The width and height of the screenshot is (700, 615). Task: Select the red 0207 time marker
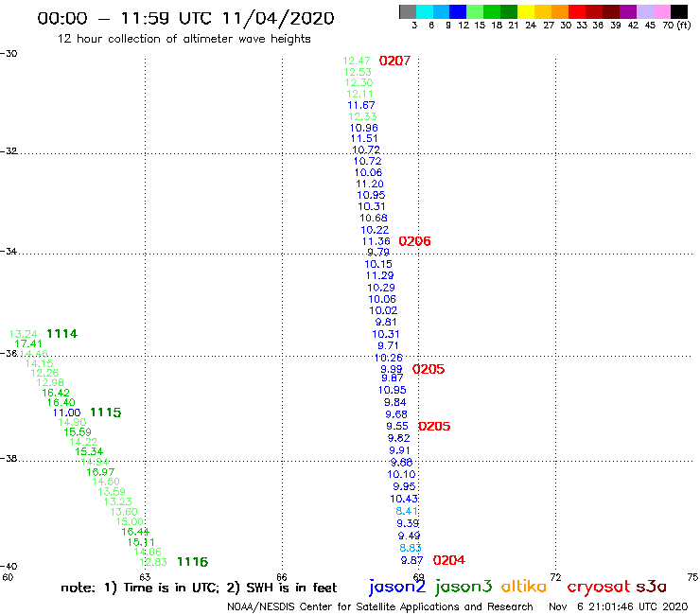[x=394, y=61]
